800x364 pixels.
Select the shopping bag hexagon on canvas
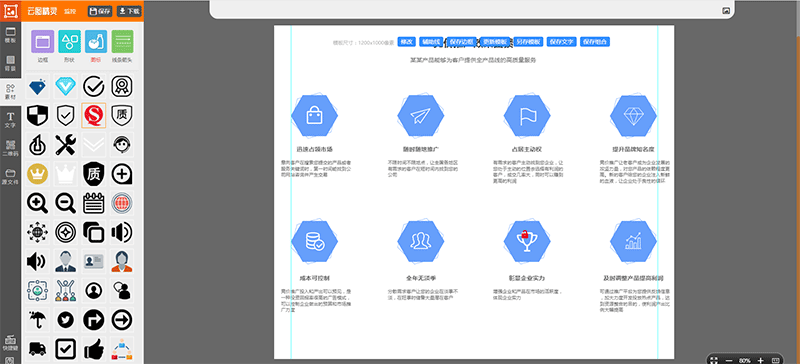pos(314,116)
